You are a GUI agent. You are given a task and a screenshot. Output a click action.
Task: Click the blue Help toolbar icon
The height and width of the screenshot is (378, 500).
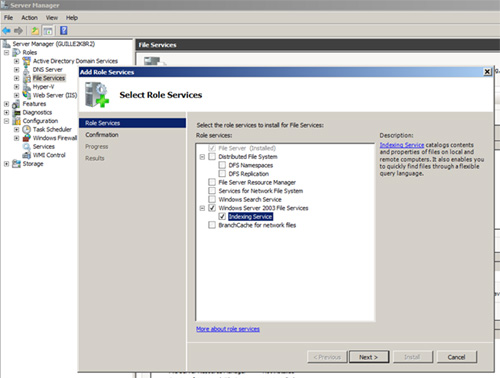(x=64, y=31)
